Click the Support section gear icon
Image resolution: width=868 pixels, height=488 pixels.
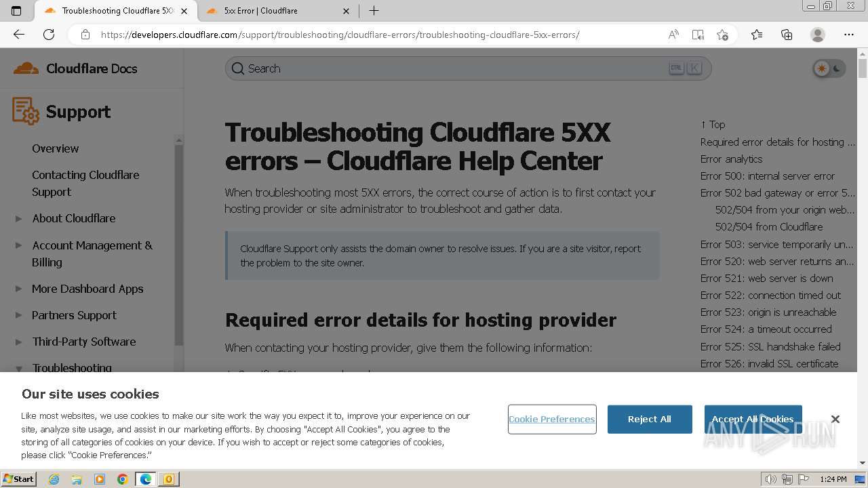click(26, 111)
